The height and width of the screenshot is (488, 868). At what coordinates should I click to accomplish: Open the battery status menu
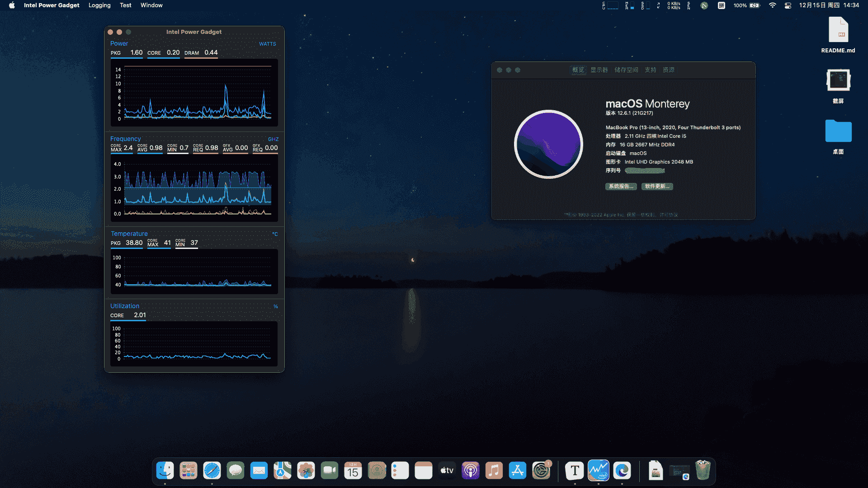click(x=755, y=5)
